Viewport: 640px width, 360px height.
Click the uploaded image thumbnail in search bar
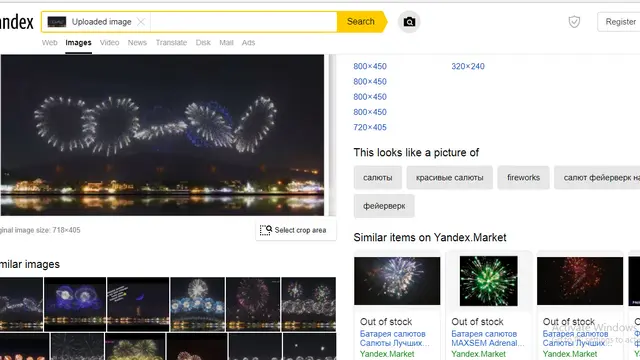pyautogui.click(x=57, y=22)
